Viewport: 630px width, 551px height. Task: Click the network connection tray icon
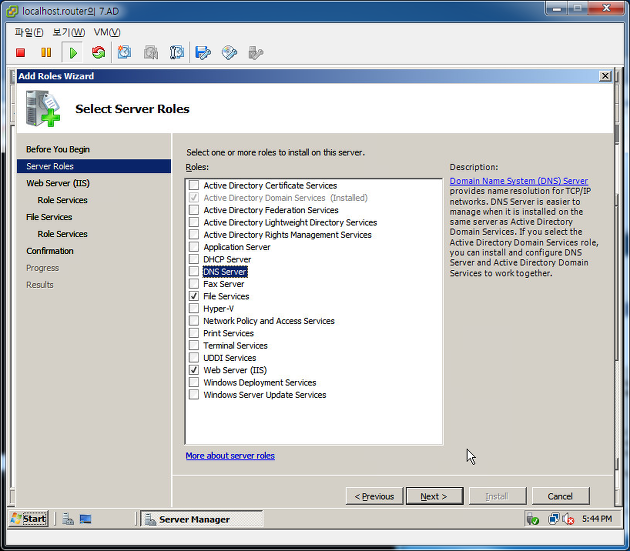coord(553,519)
